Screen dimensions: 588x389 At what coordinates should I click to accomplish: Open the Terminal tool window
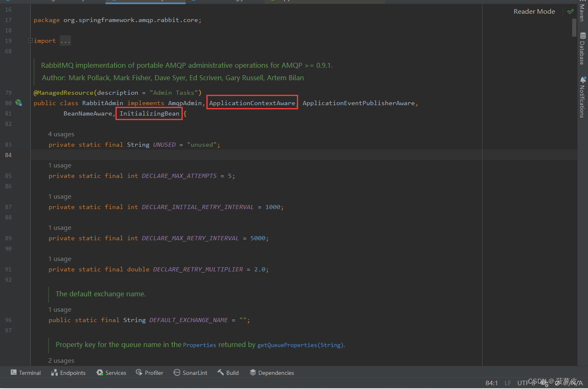pos(26,373)
